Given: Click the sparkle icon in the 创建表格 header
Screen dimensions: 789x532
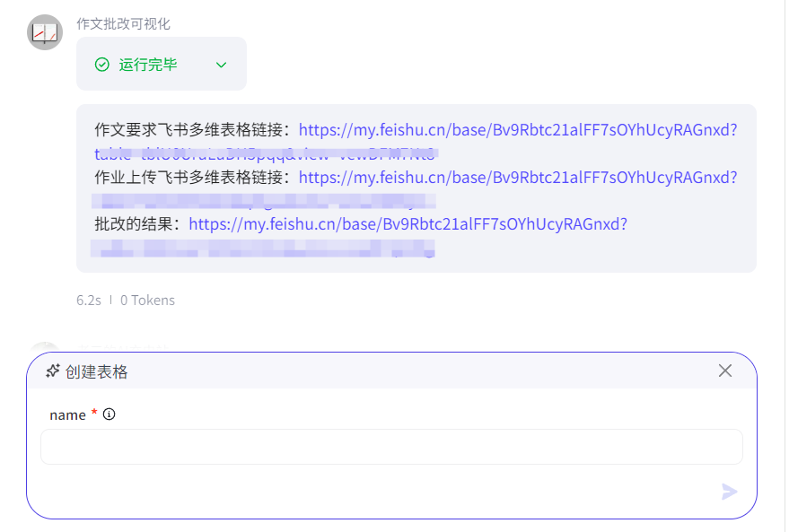Looking at the screenshot, I should (x=52, y=371).
